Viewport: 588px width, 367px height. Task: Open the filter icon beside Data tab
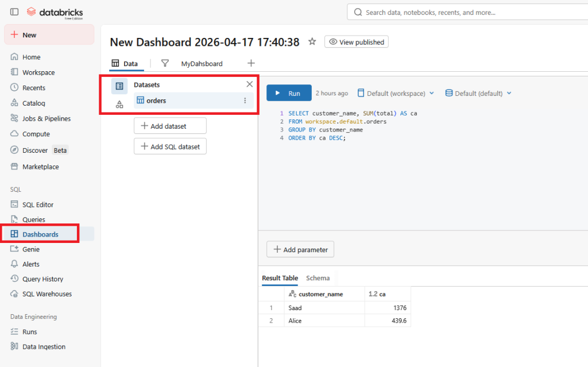[165, 64]
